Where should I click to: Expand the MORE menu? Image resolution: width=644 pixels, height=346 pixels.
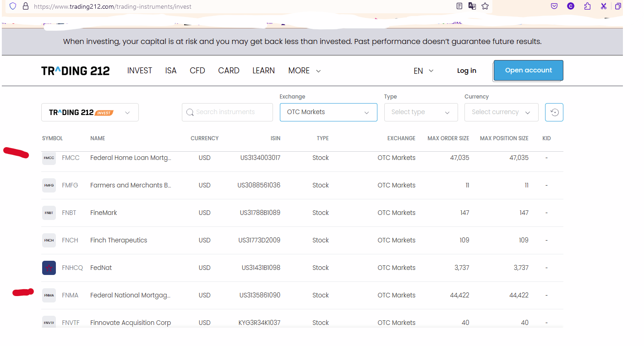tap(305, 71)
